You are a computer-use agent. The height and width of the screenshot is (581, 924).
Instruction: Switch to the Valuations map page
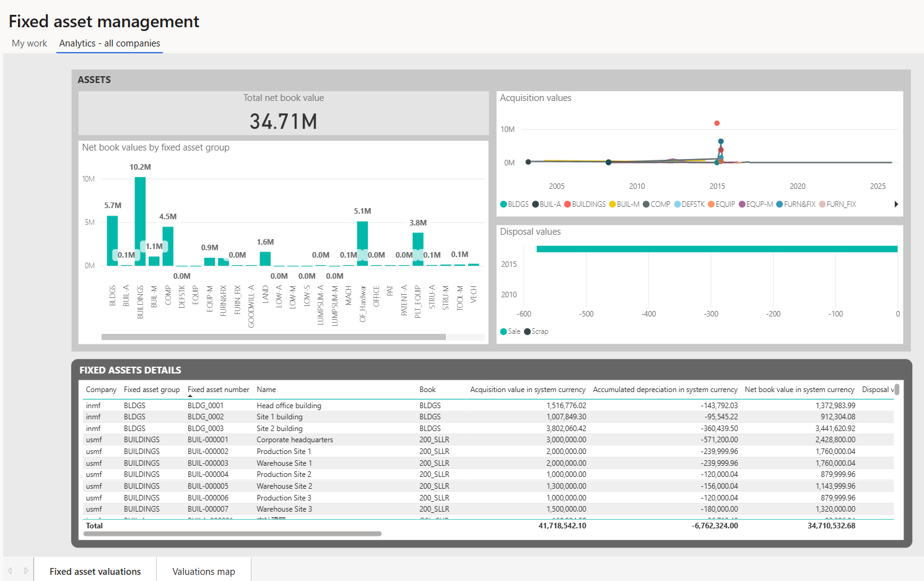point(204,571)
